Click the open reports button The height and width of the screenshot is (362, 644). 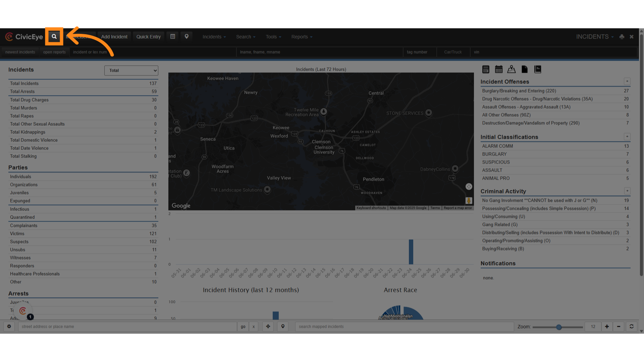click(x=54, y=52)
